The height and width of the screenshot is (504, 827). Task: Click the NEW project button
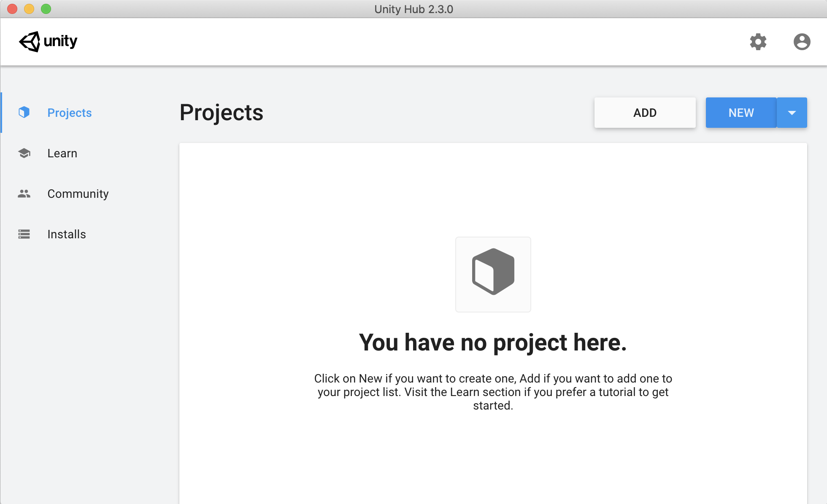[x=741, y=113]
